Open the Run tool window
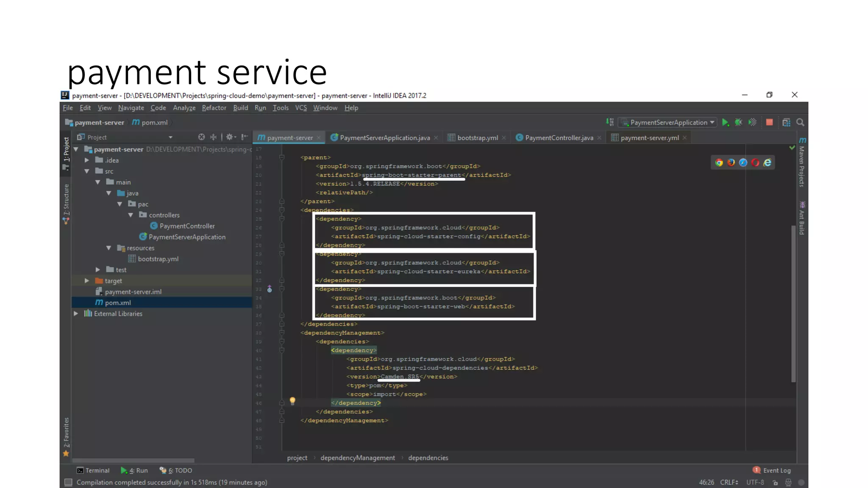Viewport: 868px width, 488px height. coord(134,471)
